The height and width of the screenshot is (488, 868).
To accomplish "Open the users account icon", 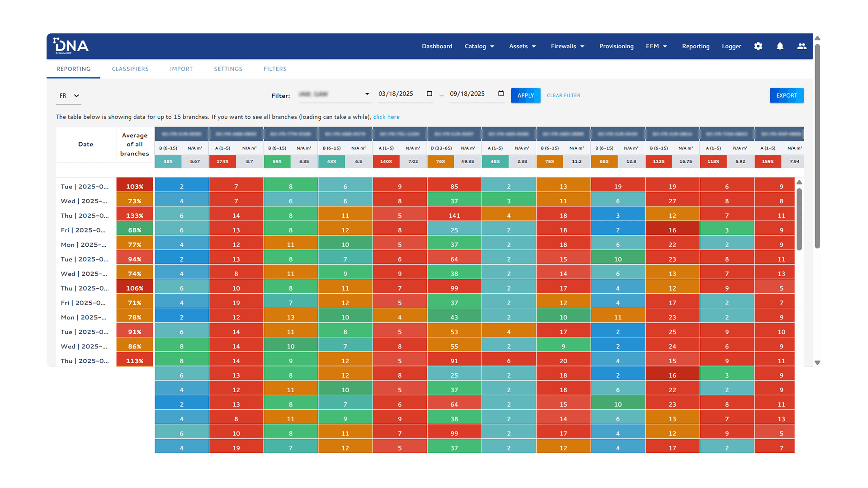I will click(802, 46).
